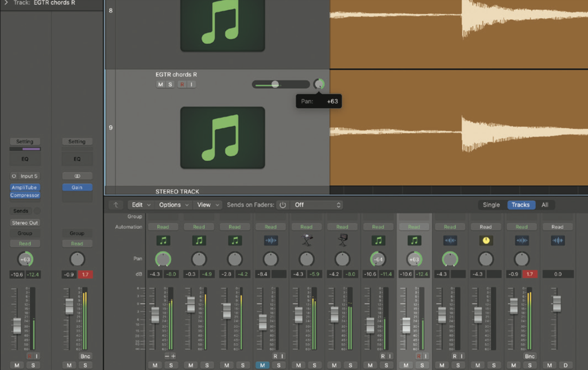Click the Sends button in the inspector
The height and width of the screenshot is (370, 588).
point(21,211)
